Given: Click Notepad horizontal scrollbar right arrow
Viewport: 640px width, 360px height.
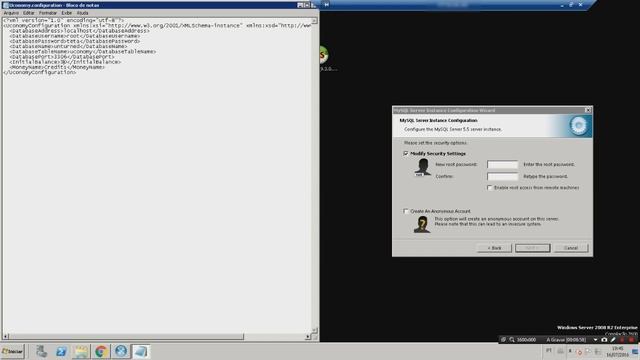Looking at the screenshot, I should [x=308, y=337].
